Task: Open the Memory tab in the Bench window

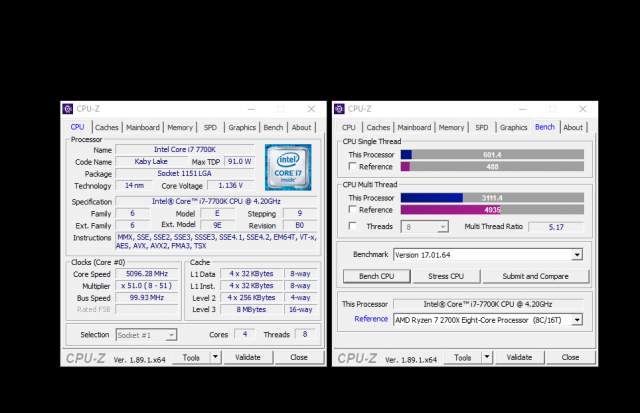Action: coord(451,128)
